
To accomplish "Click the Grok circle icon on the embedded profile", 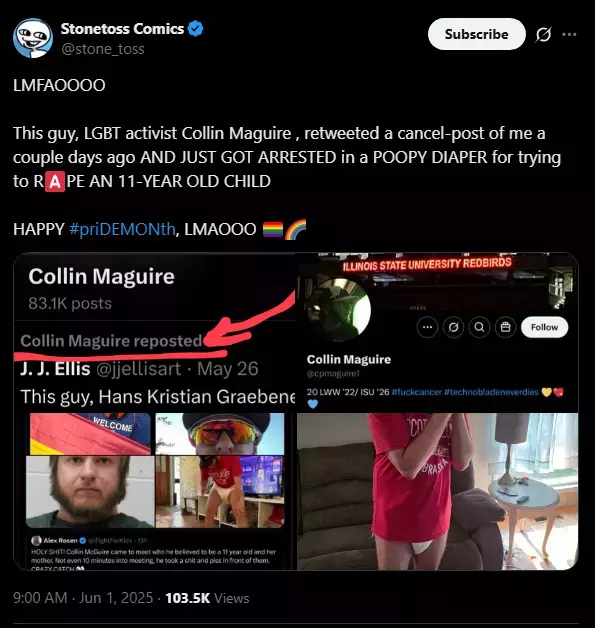I will [x=453, y=328].
